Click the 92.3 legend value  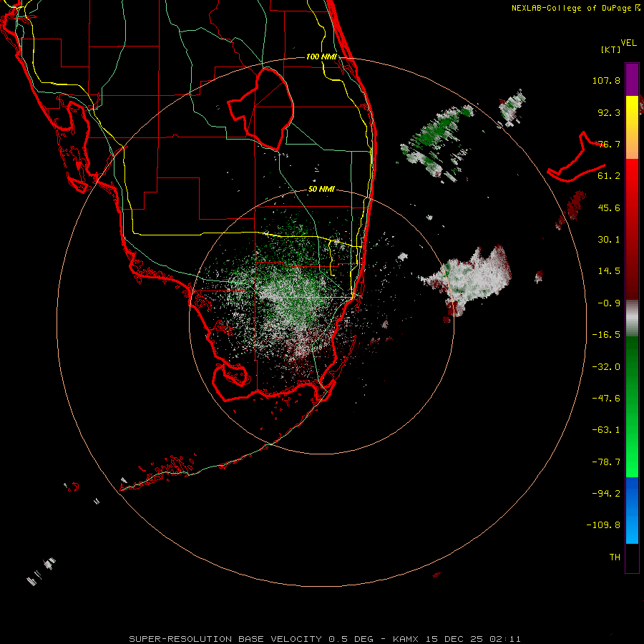pos(609,112)
